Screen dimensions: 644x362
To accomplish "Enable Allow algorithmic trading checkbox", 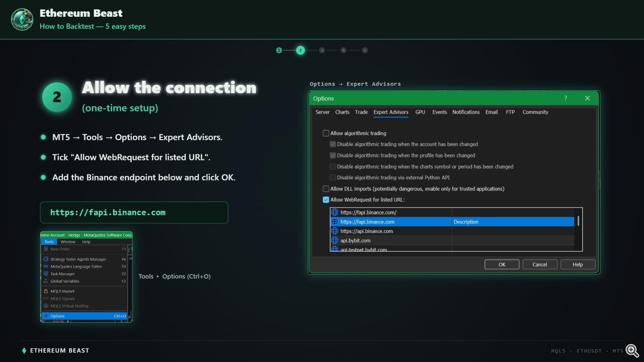I will click(326, 133).
